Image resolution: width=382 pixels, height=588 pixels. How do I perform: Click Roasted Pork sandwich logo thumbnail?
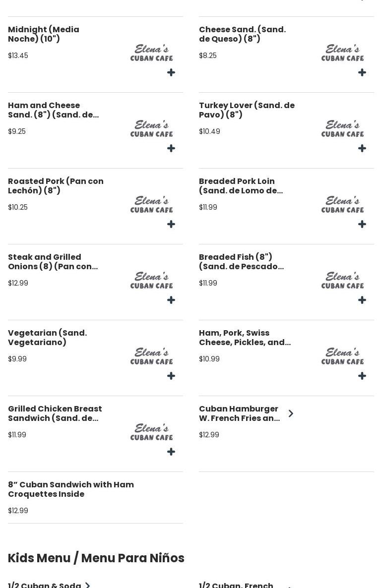152,204
